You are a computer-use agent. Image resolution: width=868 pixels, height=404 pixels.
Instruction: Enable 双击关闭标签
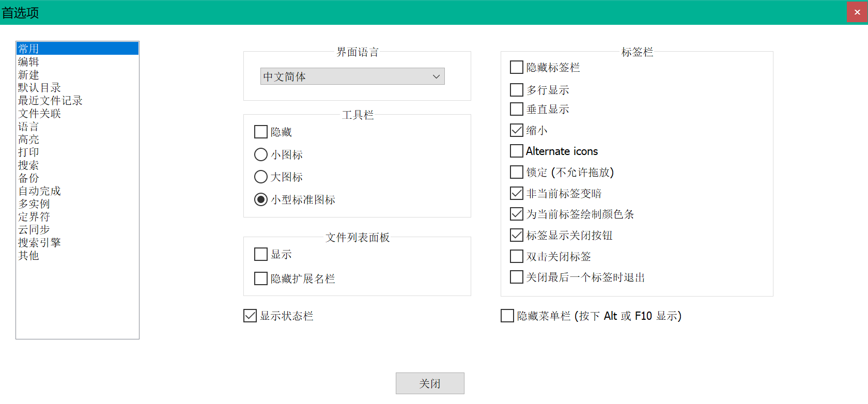(x=516, y=256)
